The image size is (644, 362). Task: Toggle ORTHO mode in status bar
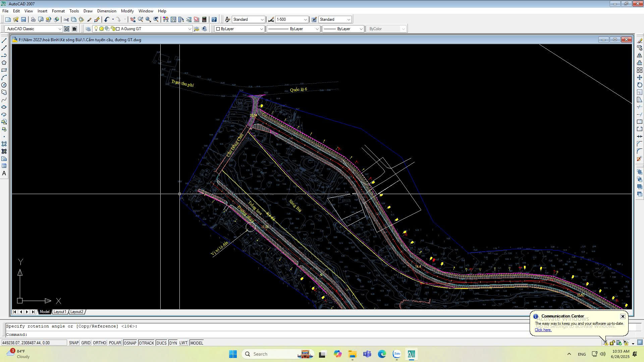(x=99, y=343)
